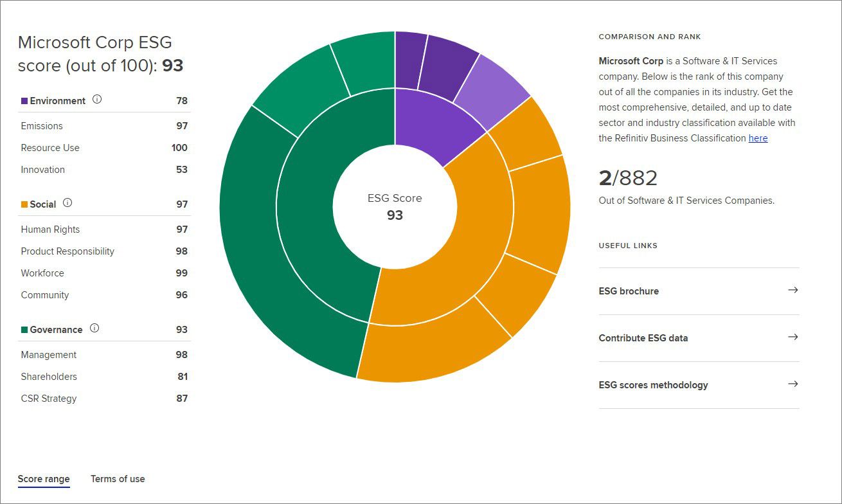Click the Innovation score value 53
Viewport: 842px width, 504px height.
click(182, 170)
